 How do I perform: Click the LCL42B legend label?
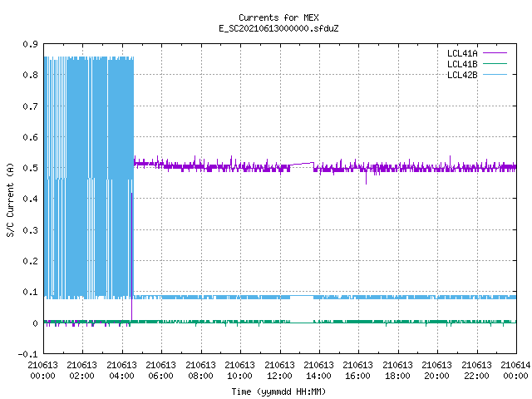pos(462,75)
